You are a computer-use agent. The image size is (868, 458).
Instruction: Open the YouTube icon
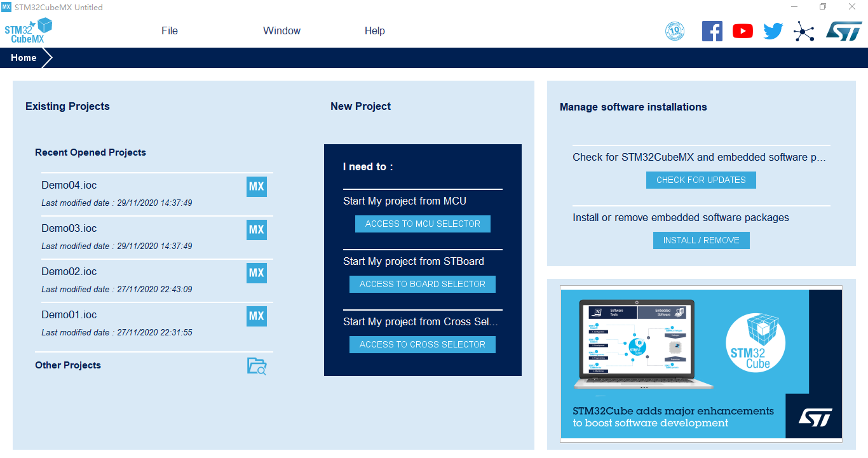743,31
